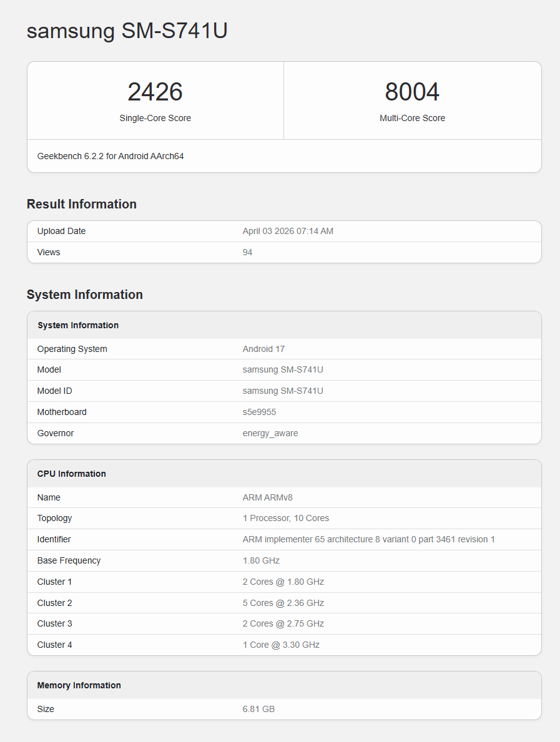Image resolution: width=560 pixels, height=742 pixels.
Task: Open the CPU Information panel header
Action: click(x=71, y=474)
